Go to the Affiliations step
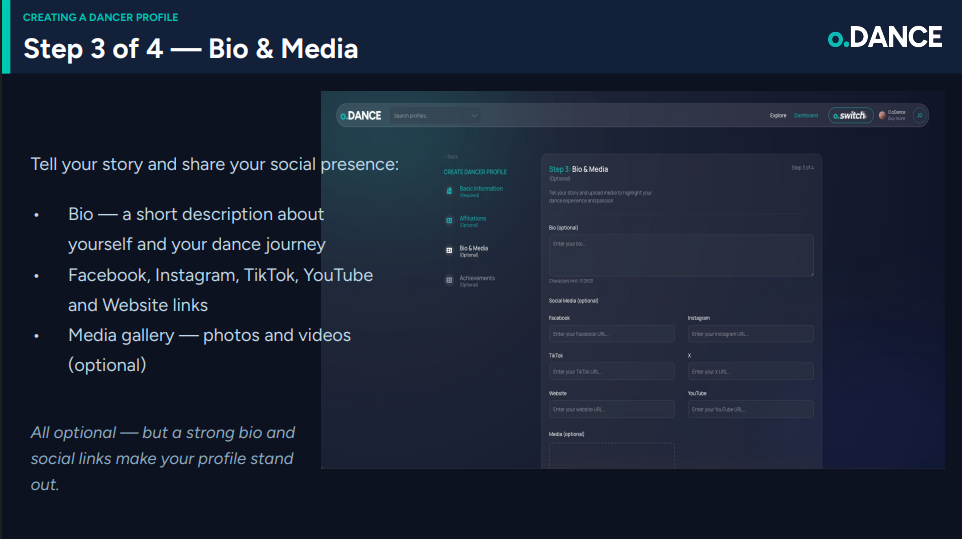 click(x=472, y=221)
